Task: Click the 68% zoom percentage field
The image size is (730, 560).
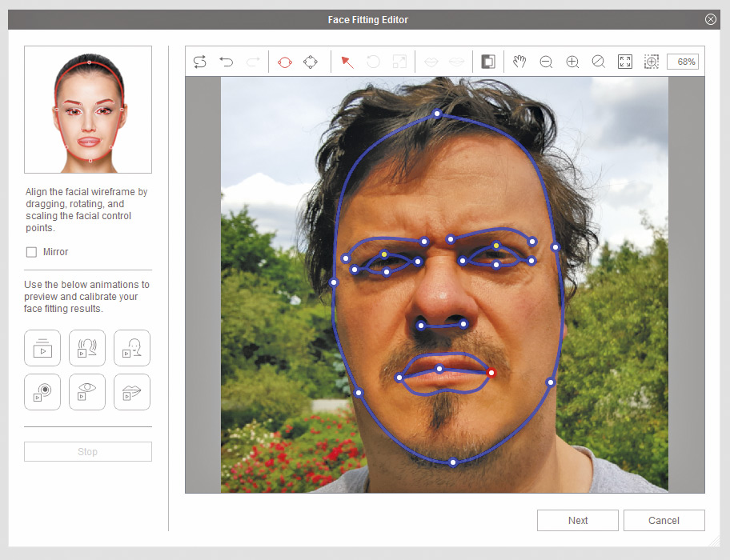Action: pyautogui.click(x=683, y=62)
